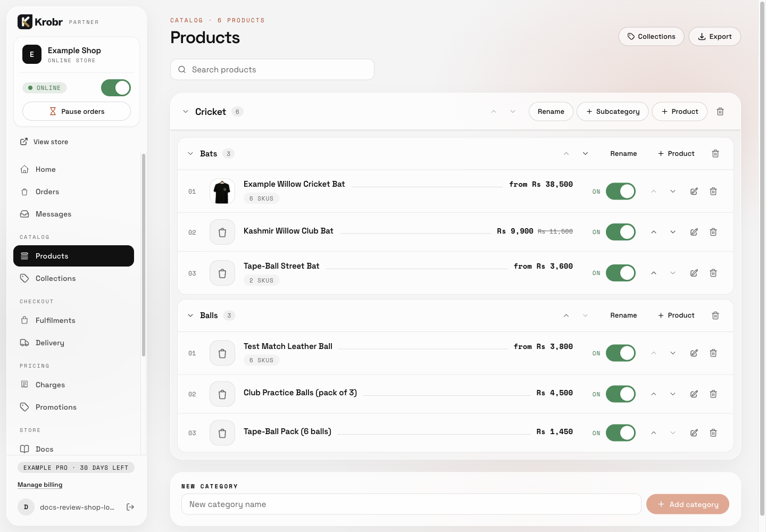
Task: Edit Tape-Ball Street Bat product
Action: point(694,273)
